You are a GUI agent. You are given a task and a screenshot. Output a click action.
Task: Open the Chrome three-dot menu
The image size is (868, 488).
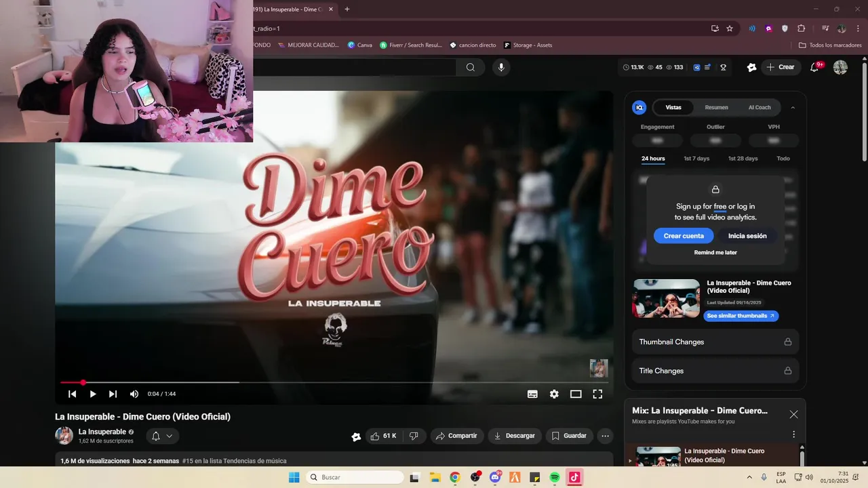point(856,28)
